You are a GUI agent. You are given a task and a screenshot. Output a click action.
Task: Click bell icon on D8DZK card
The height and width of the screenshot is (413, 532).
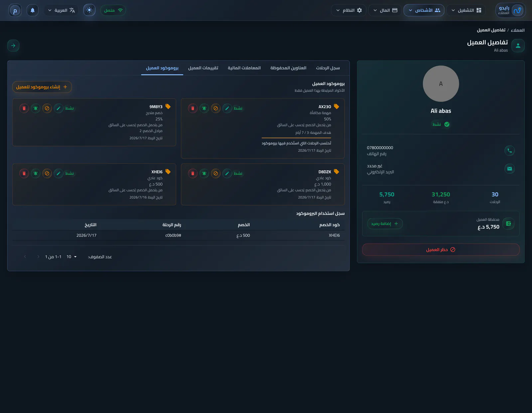pyautogui.click(x=204, y=173)
